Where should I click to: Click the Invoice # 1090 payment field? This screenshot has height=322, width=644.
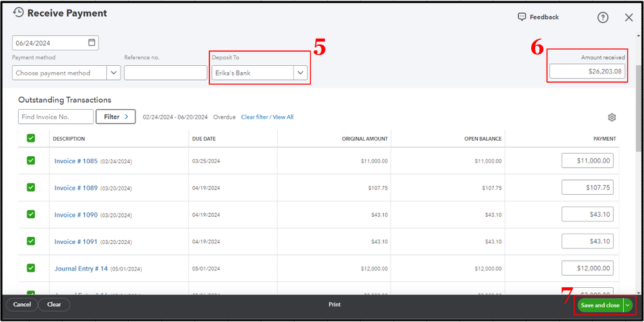point(587,214)
